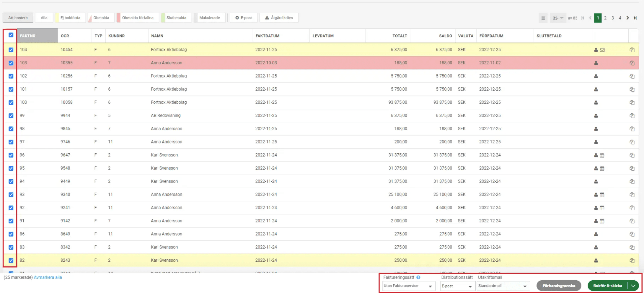Jump to the last page arrow
This screenshot has height=293, width=644.
(635, 18)
